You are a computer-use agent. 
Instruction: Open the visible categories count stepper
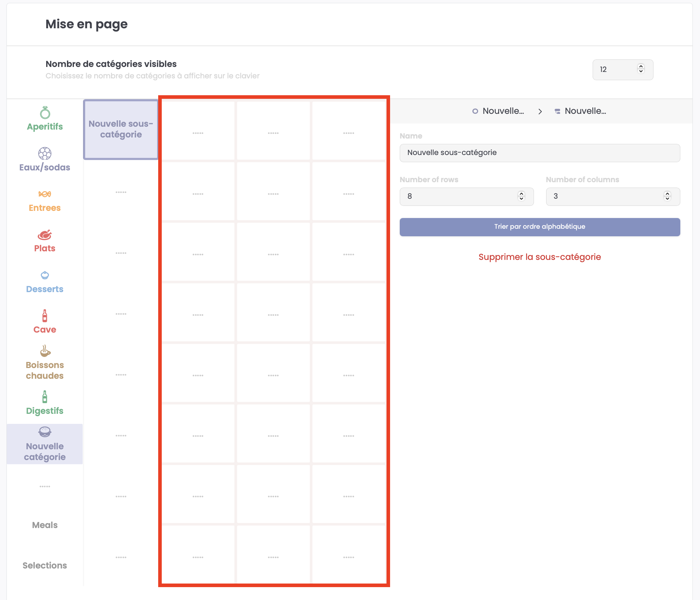click(x=641, y=69)
